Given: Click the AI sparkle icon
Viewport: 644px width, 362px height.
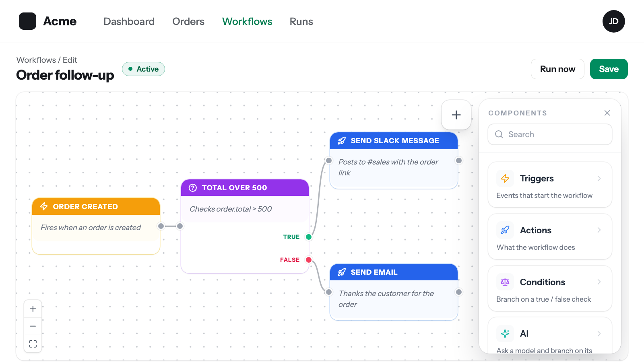Looking at the screenshot, I should [x=505, y=333].
